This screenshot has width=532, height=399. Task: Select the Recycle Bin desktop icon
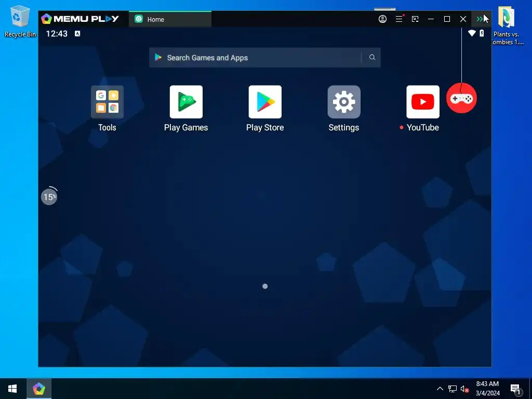(x=20, y=21)
